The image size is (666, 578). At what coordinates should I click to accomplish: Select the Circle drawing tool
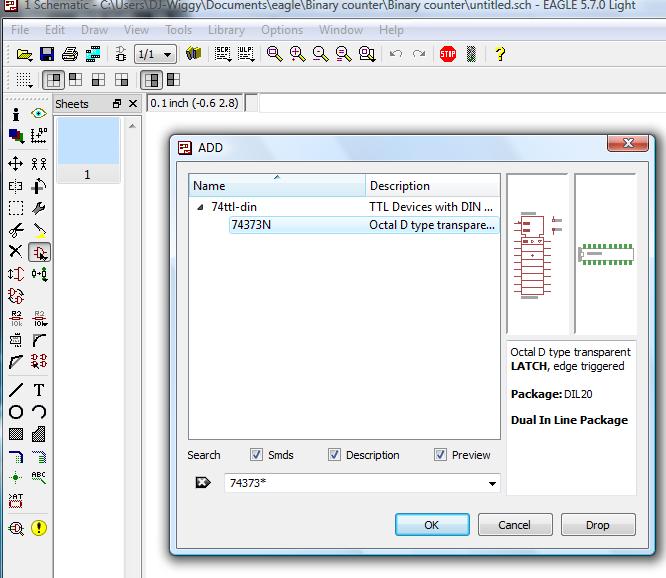(x=16, y=412)
